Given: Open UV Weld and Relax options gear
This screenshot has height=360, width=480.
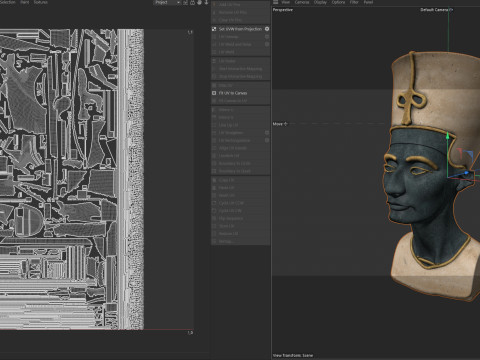Looking at the screenshot, I should 267,44.
